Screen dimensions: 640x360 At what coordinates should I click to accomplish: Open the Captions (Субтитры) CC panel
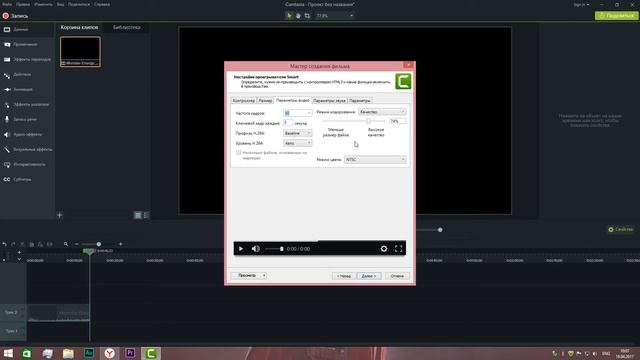click(27, 180)
